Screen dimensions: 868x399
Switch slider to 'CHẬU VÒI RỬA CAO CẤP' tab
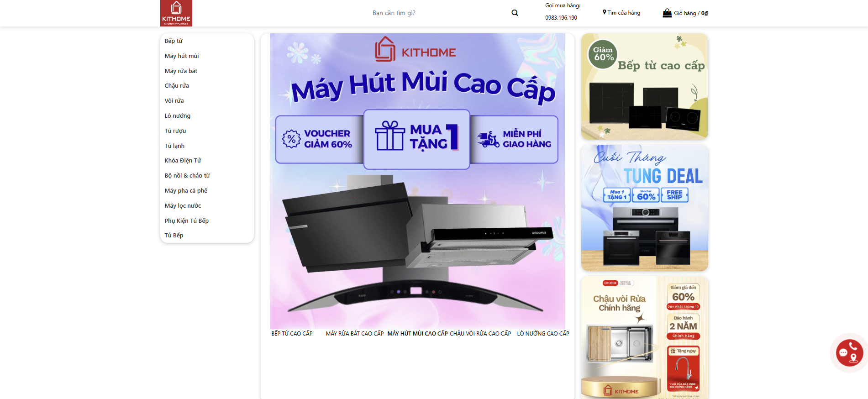coord(480,334)
